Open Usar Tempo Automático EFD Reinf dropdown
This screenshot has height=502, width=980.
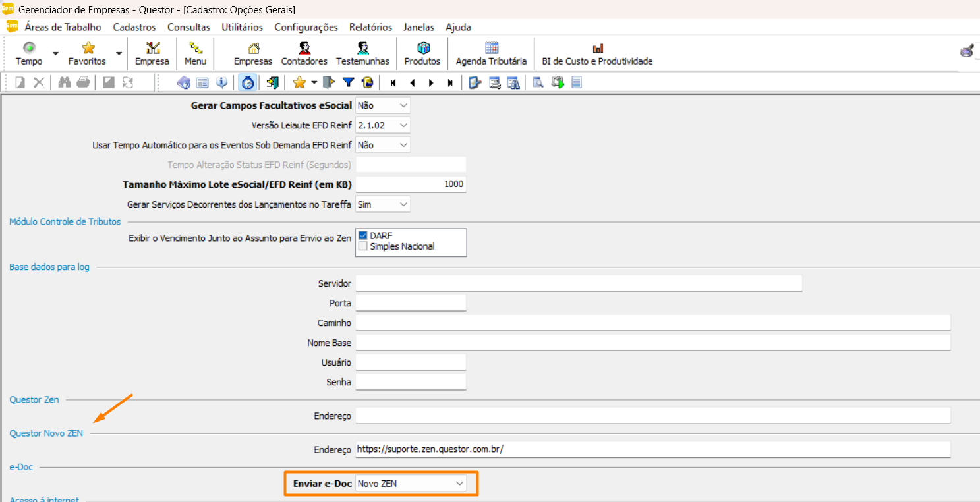tap(383, 145)
